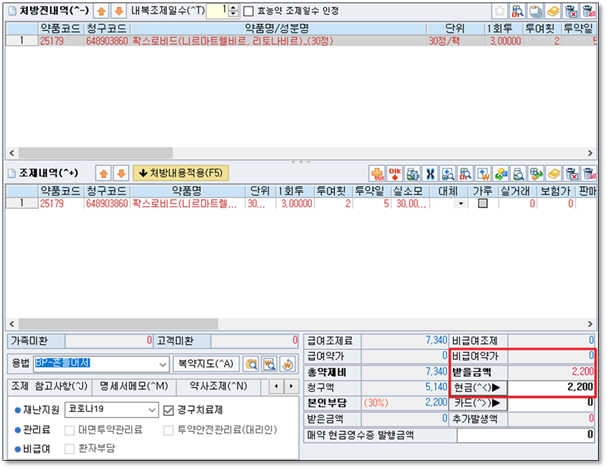Open the 대체 dropdown in 조제내역 row
This screenshot has height=469, width=607.
pos(460,203)
